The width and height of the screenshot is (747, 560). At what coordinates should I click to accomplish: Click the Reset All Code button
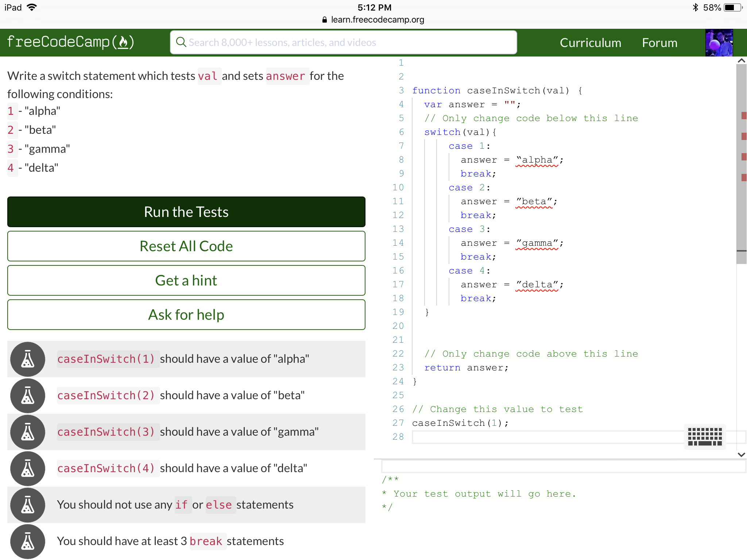(186, 246)
